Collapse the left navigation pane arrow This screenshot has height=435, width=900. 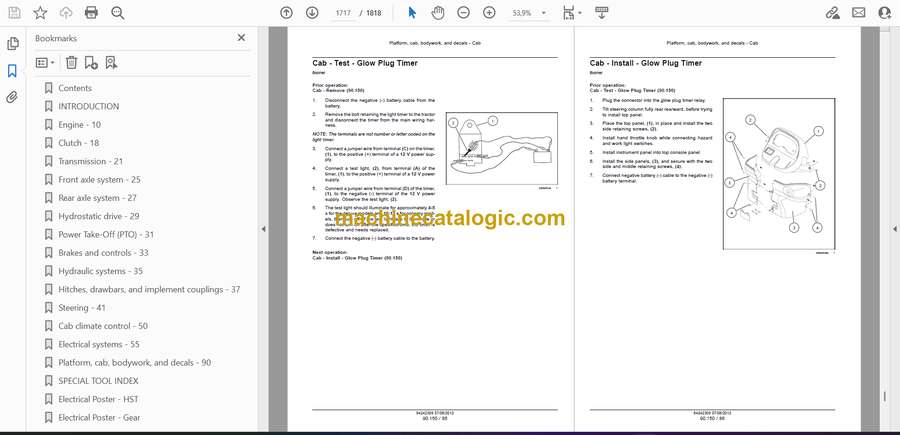tap(263, 229)
